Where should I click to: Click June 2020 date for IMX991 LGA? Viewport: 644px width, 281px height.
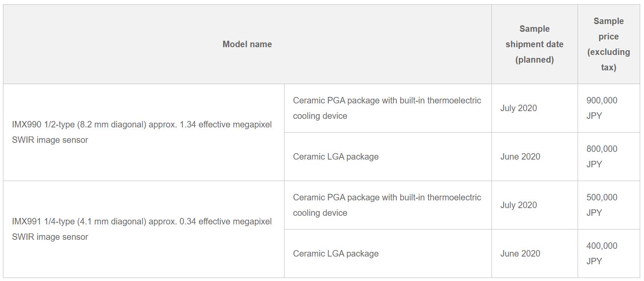[x=520, y=254]
